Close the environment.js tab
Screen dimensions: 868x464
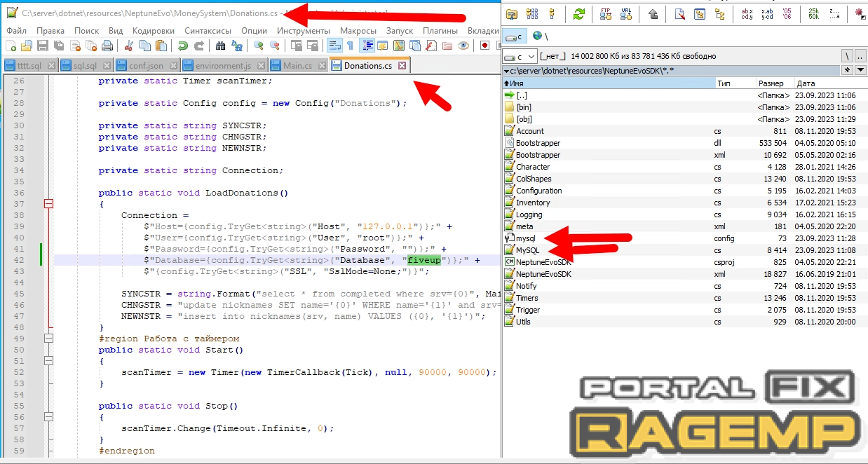click(260, 66)
